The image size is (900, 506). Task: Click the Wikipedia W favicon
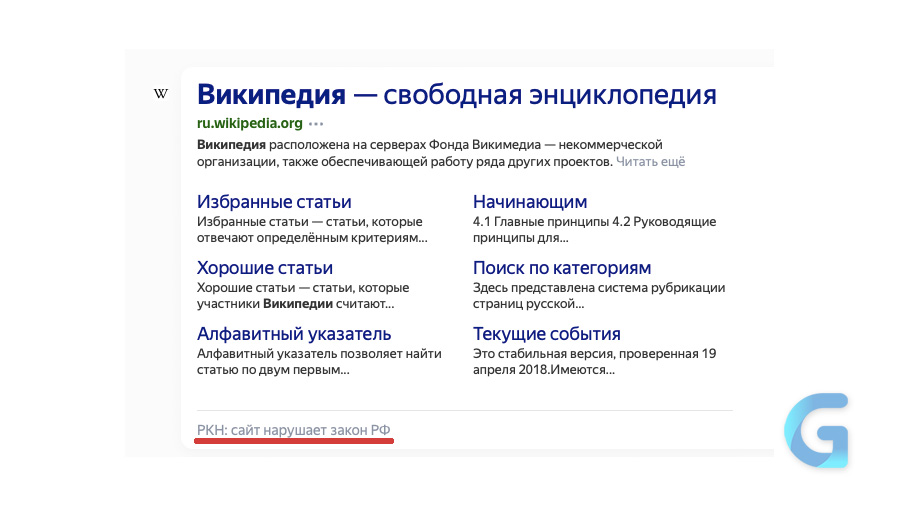(x=161, y=94)
